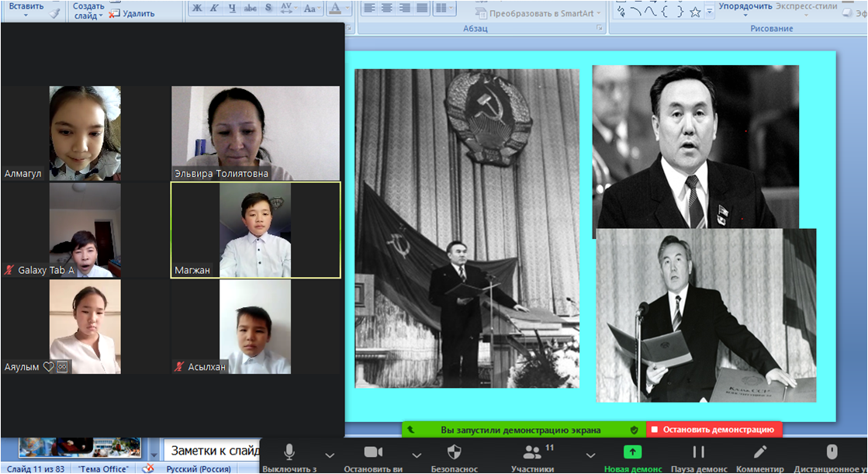The width and height of the screenshot is (868, 474).
Task: Pause the screen share
Action: (698, 452)
